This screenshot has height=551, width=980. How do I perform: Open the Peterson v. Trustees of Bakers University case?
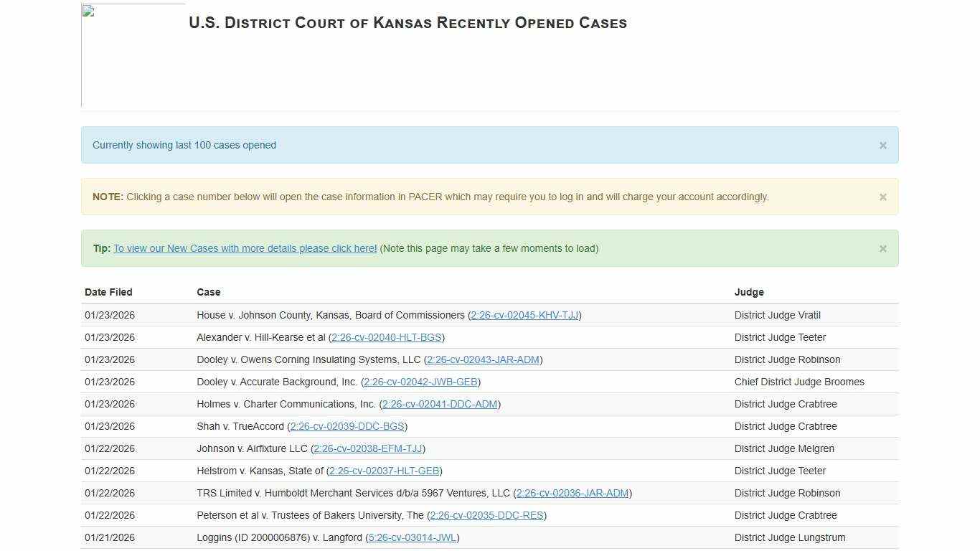click(486, 515)
